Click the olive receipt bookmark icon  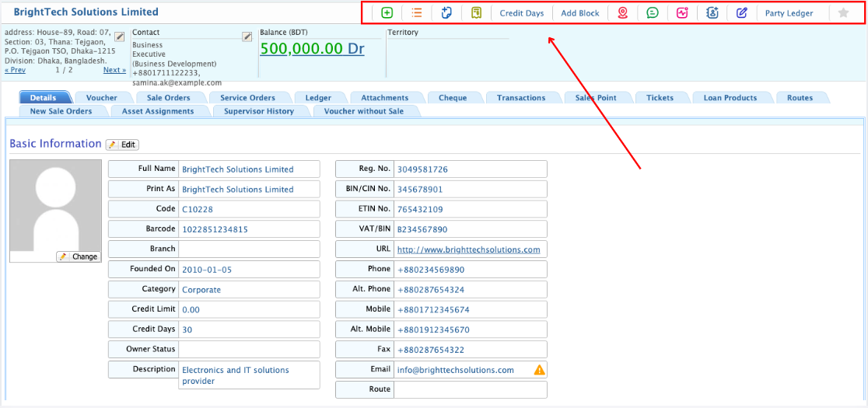(x=476, y=13)
